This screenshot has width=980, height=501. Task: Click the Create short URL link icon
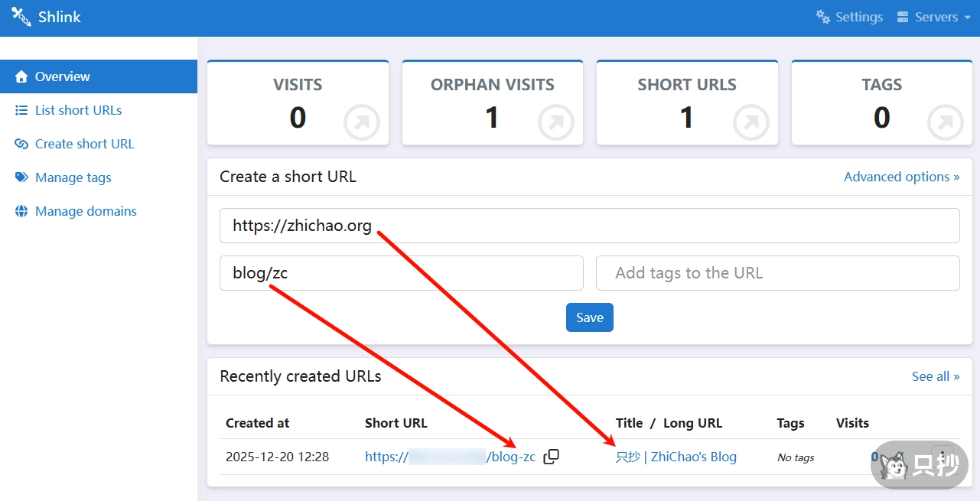(21, 144)
